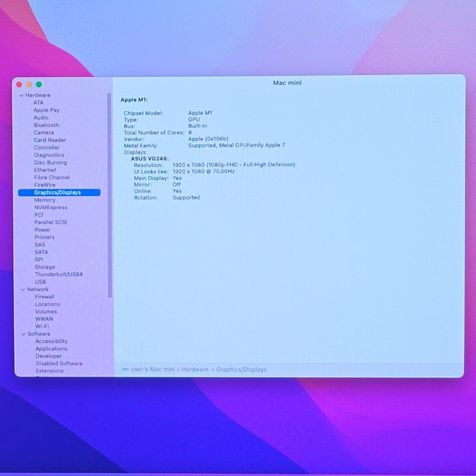Screen dimensions: 476x476
Task: Click the Total Number of Cores label
Action: (154, 132)
